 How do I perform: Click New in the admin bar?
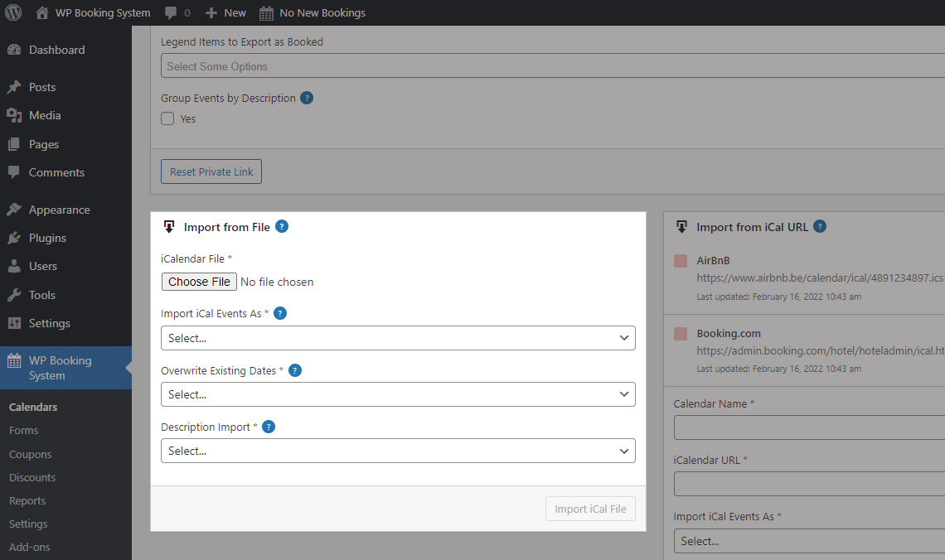click(235, 12)
